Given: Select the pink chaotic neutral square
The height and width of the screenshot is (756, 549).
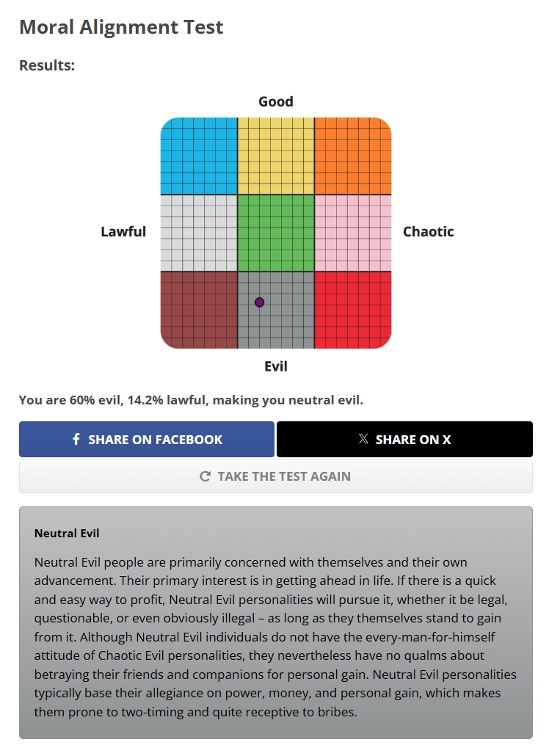Looking at the screenshot, I should click(x=353, y=233).
